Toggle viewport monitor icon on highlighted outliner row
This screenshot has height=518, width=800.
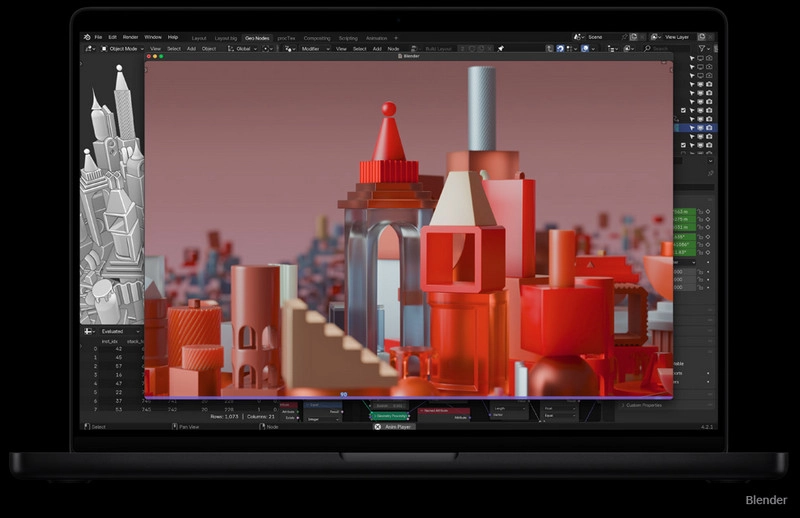(699, 128)
